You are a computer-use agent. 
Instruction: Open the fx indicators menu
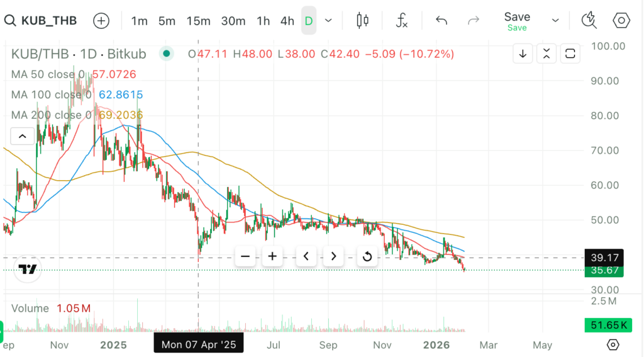pyautogui.click(x=402, y=21)
